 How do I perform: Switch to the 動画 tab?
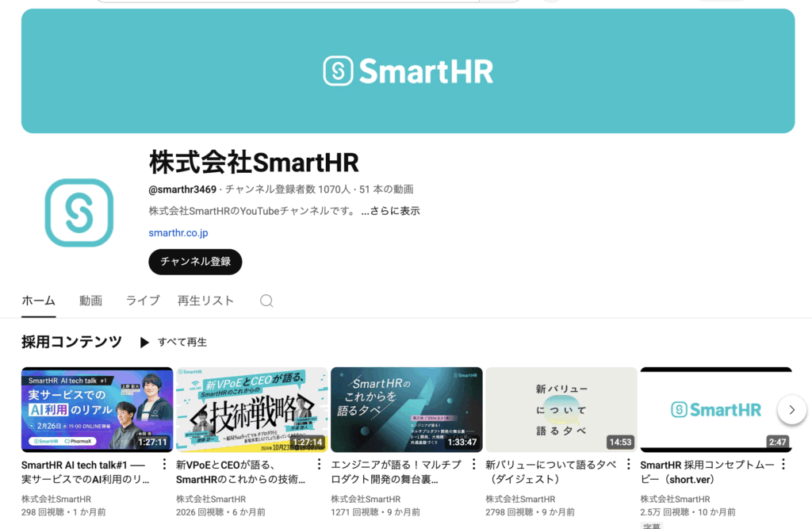point(90,301)
